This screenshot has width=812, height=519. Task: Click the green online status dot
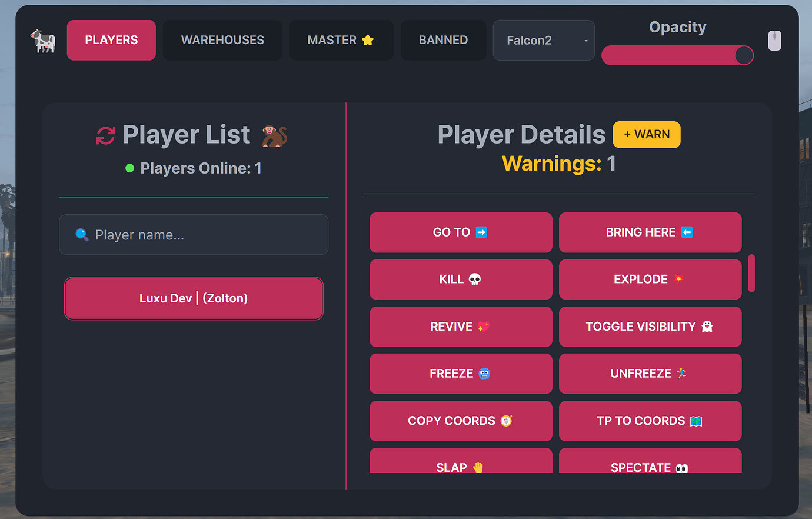[129, 168]
